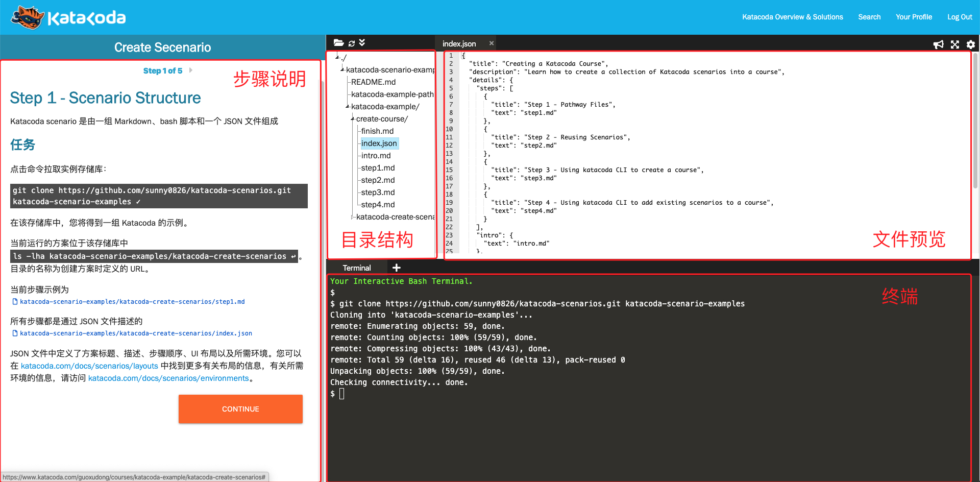Go to next step using arrow beside Step 1 of 5
980x482 pixels.
coord(191,70)
